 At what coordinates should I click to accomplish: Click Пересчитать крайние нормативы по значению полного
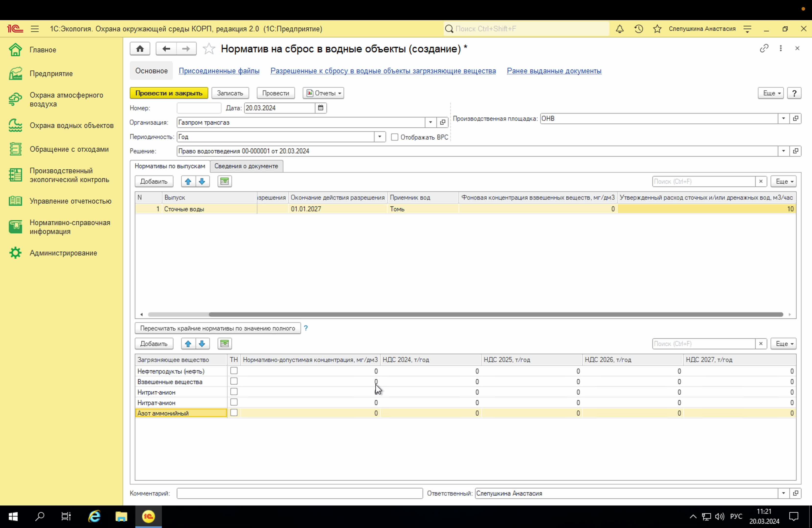point(218,329)
